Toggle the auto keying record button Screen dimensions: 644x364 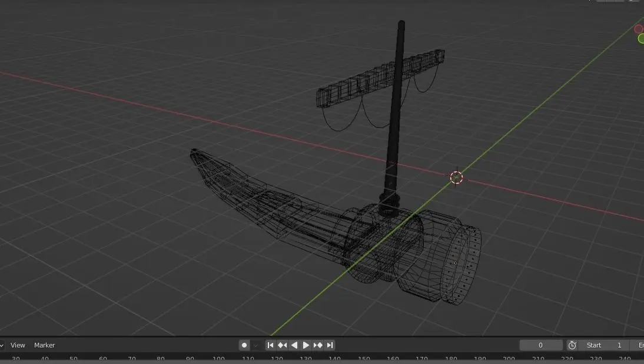pos(244,345)
